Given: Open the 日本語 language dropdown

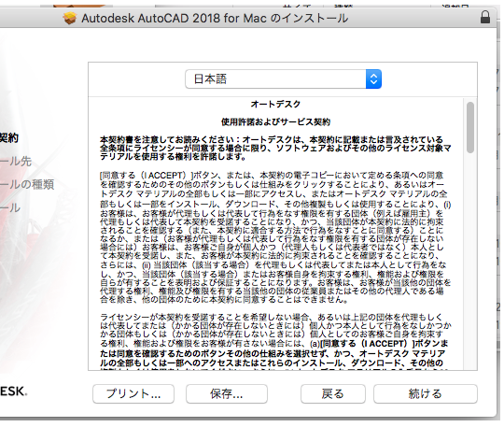Looking at the screenshot, I should coord(283,78).
